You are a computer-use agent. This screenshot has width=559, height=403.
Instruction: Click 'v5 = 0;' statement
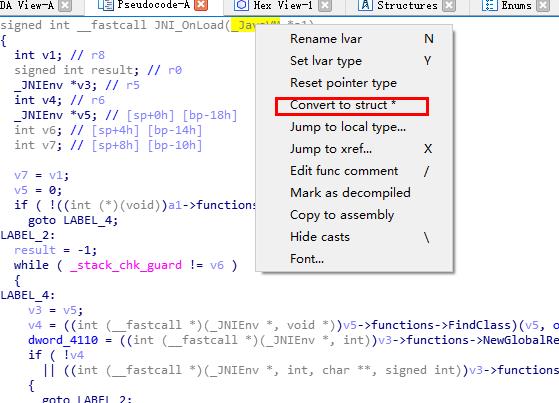38,190
